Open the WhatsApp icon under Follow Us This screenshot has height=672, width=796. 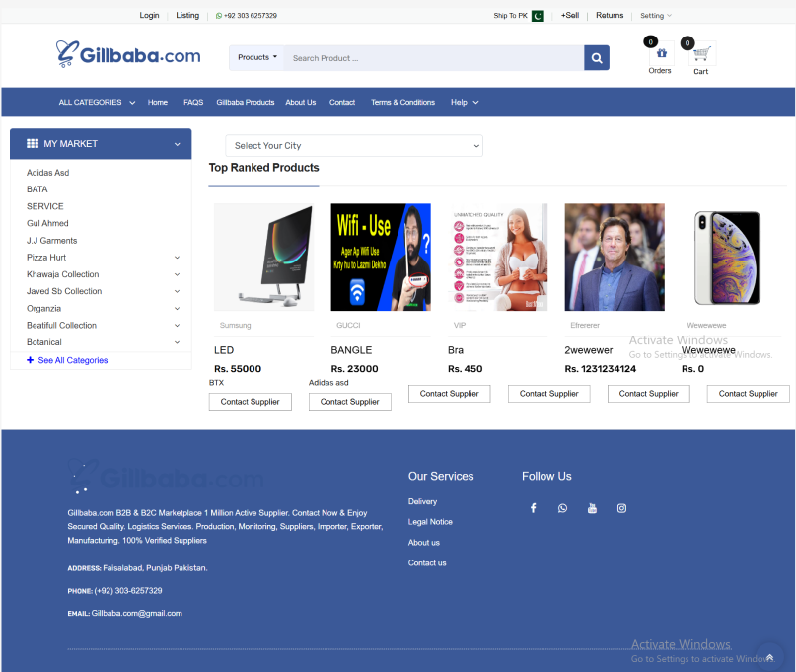coord(562,508)
